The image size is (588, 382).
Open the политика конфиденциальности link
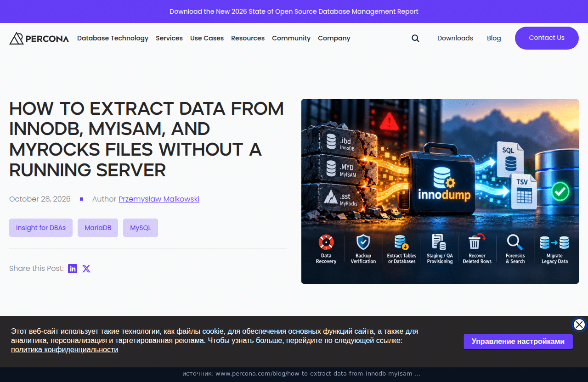64,350
